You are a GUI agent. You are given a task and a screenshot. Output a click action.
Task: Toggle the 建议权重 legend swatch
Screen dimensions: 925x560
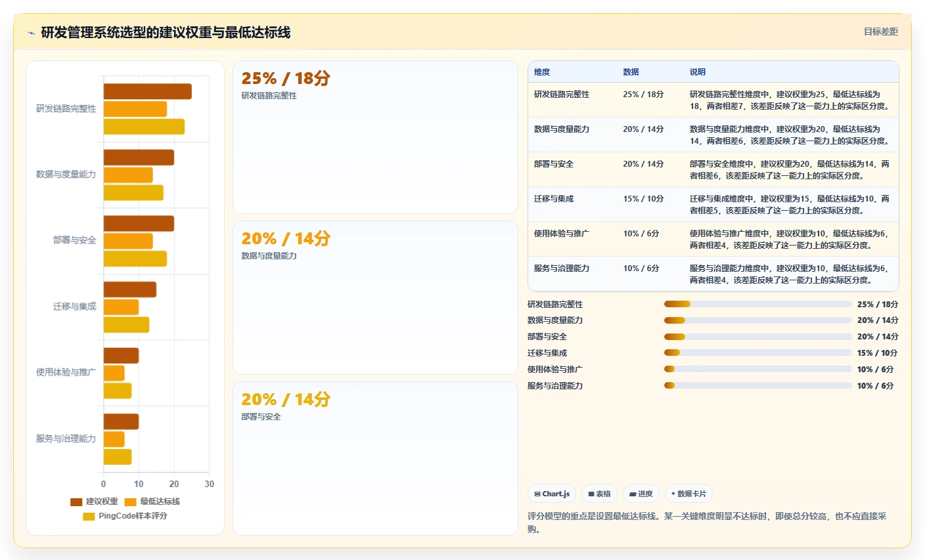[x=76, y=502]
